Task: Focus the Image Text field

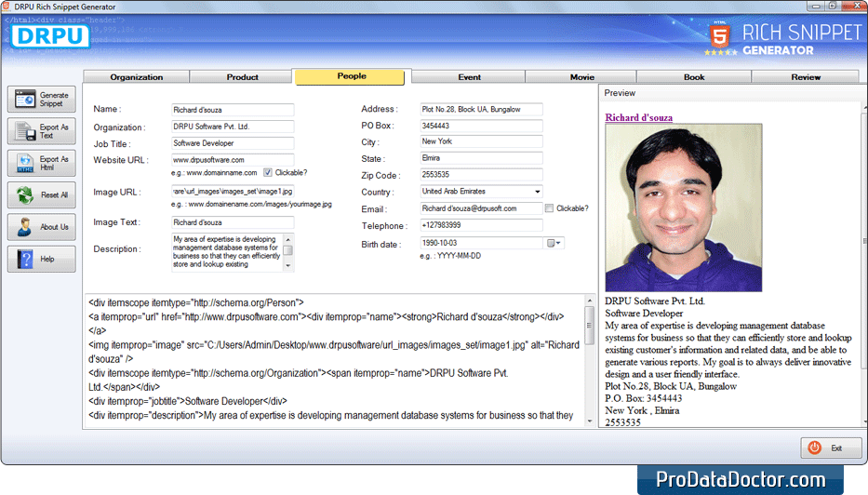Action: [x=233, y=222]
